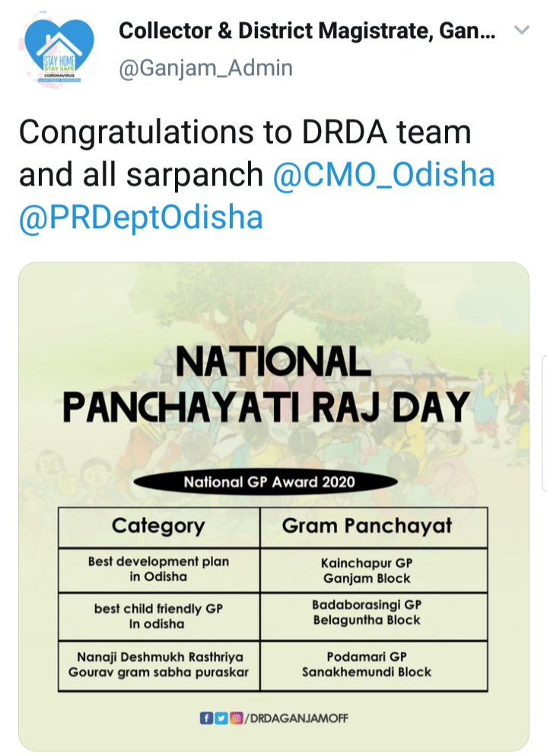Screen dimensions: 547x756
Task: Click the National Panchayati Raj Day heading
Action: [266, 386]
